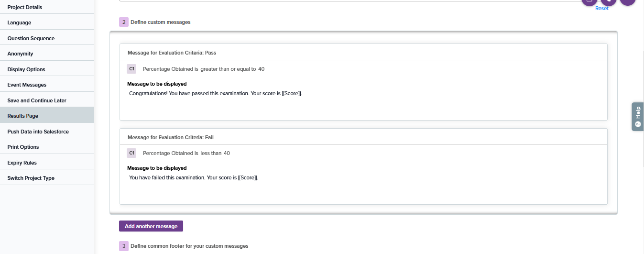
Task: Select Push Data into Salesforce
Action: point(38,132)
